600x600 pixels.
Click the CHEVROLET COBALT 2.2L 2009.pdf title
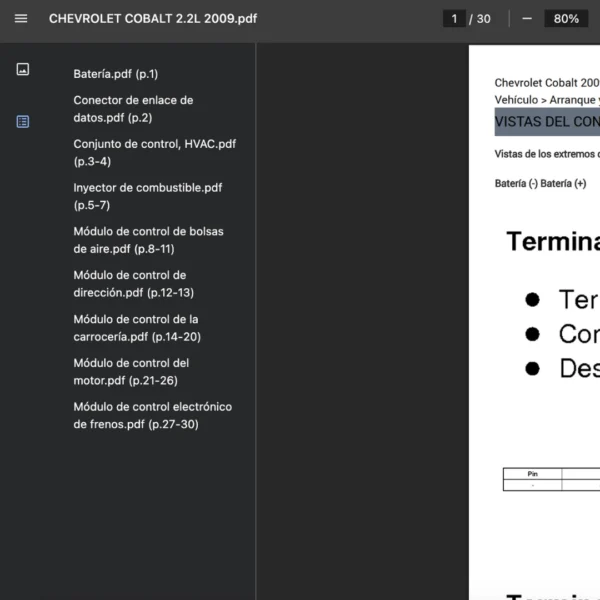point(153,19)
